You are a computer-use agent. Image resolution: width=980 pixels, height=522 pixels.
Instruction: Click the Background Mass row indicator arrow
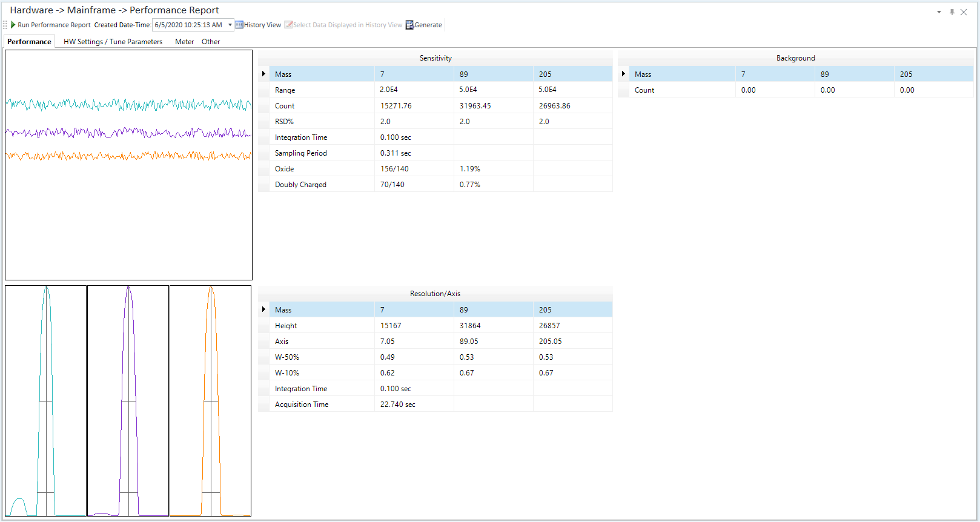pos(623,74)
